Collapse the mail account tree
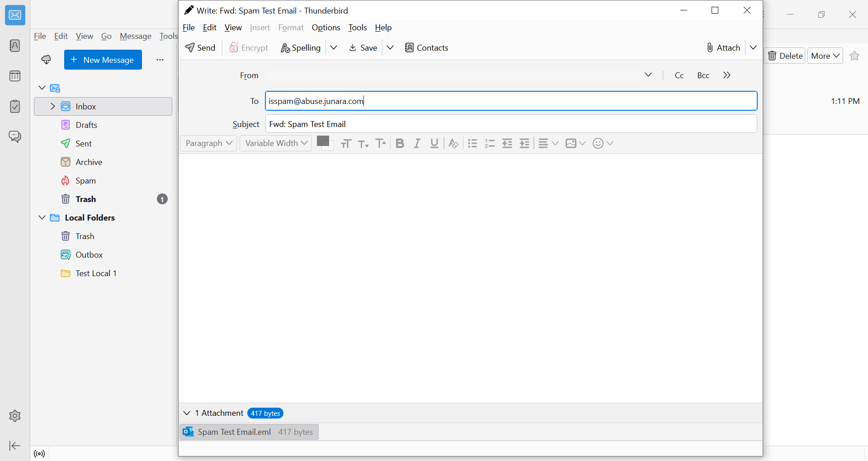This screenshot has width=868, height=461. tap(42, 88)
